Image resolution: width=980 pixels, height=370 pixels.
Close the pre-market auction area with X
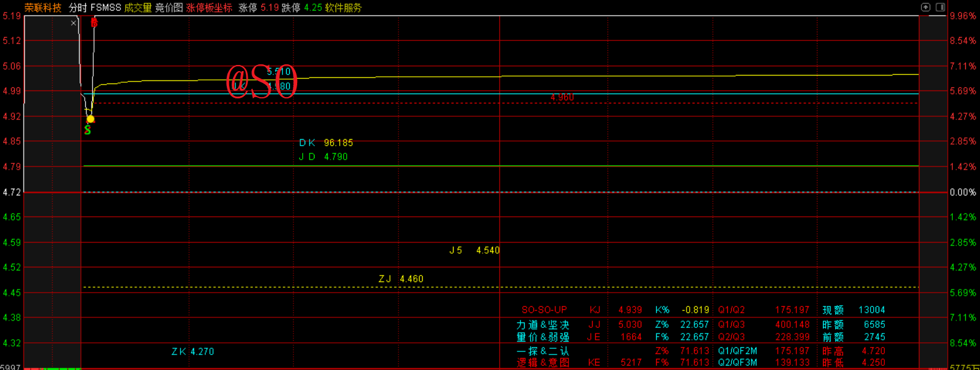(x=74, y=23)
